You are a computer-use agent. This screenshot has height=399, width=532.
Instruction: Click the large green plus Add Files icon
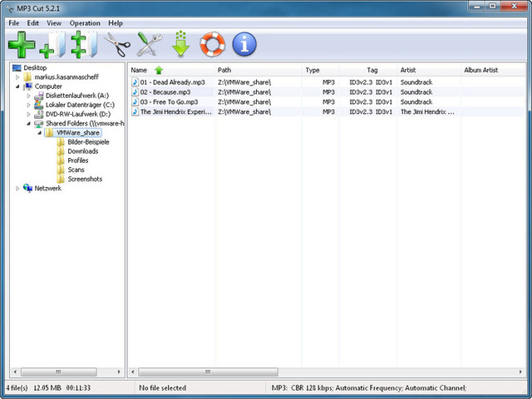click(x=22, y=44)
